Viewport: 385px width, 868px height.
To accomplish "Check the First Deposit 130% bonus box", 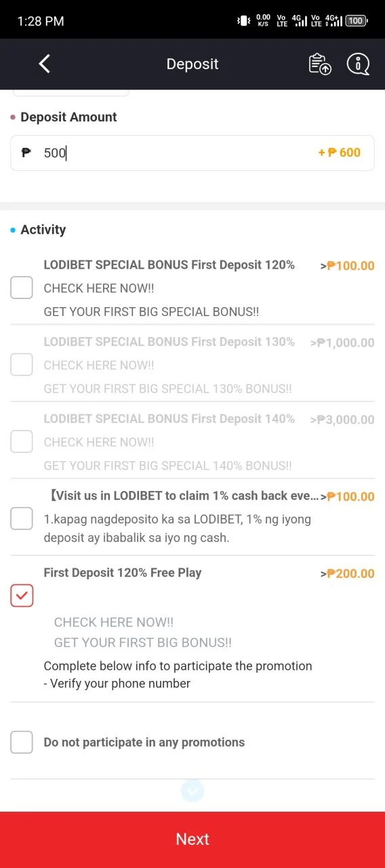I will tap(22, 365).
